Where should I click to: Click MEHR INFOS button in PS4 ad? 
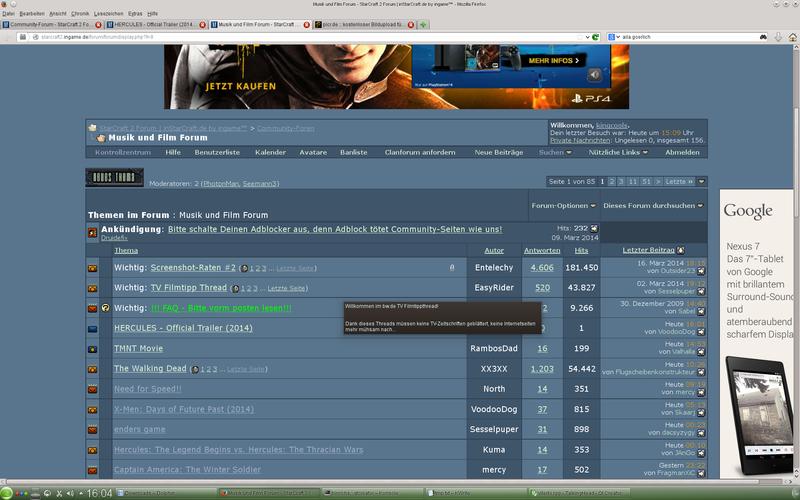554,60
